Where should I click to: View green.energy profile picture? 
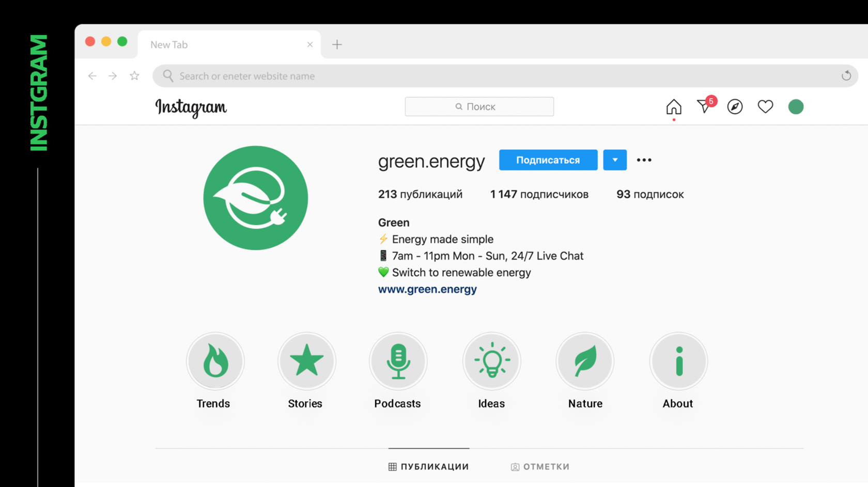(256, 198)
